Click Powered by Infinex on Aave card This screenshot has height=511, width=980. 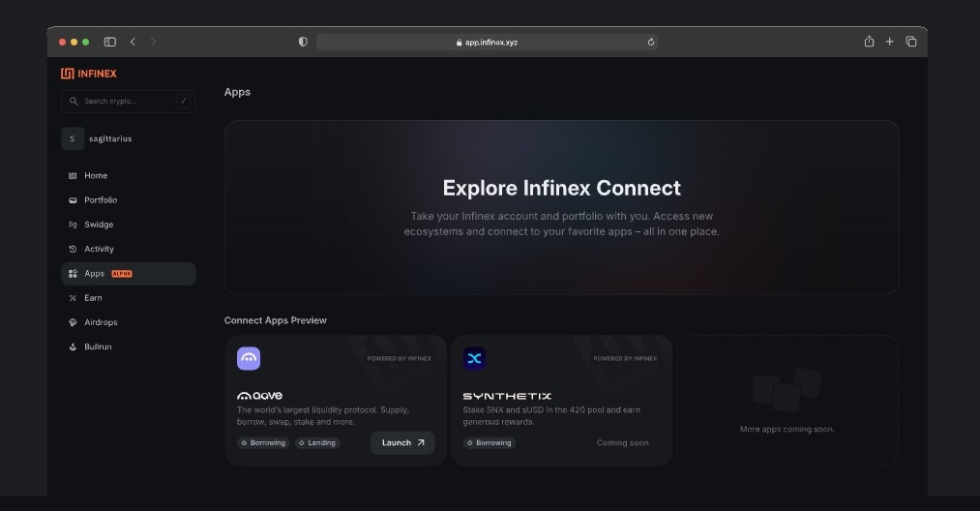(400, 358)
